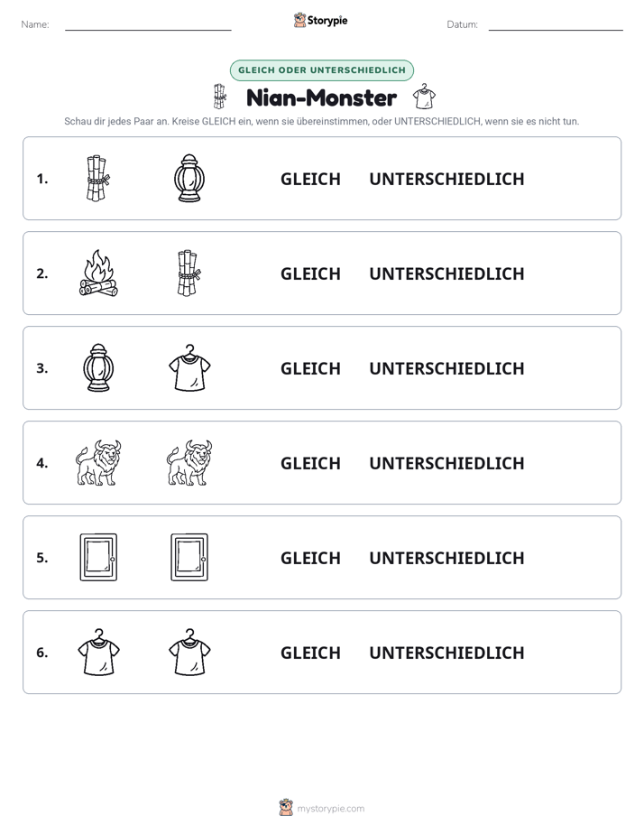Choose UNTERSCHIEDLICH for pair 1
This screenshot has width=644, height=834.
pos(446,179)
